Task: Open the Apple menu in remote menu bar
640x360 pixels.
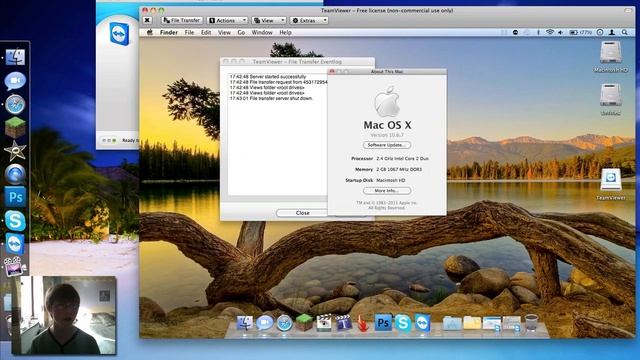Action: pos(149,32)
